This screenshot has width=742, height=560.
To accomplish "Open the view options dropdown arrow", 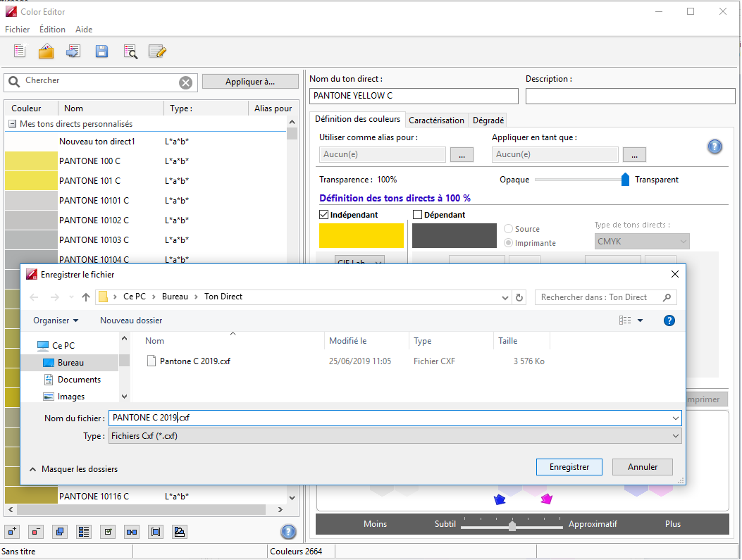I will coord(641,321).
